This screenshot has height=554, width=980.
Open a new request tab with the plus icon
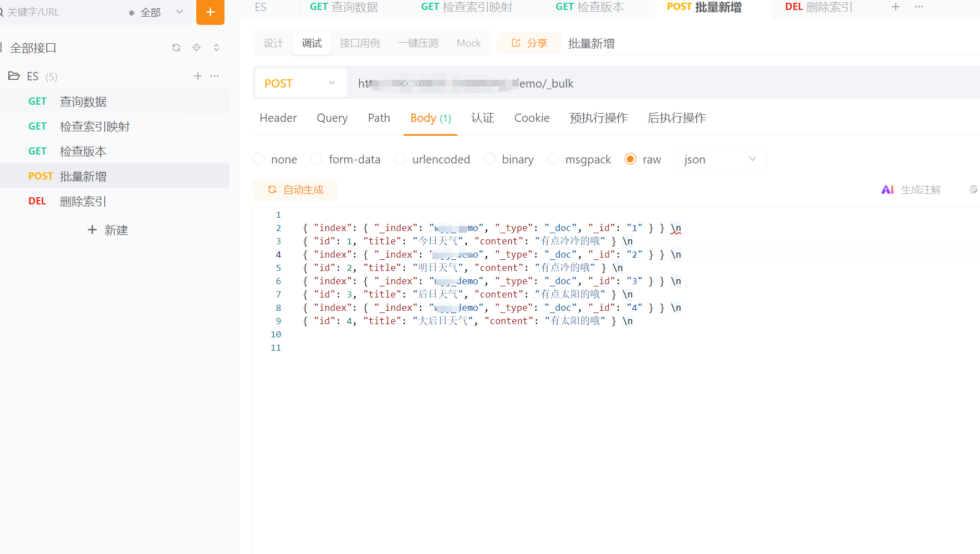click(x=896, y=7)
